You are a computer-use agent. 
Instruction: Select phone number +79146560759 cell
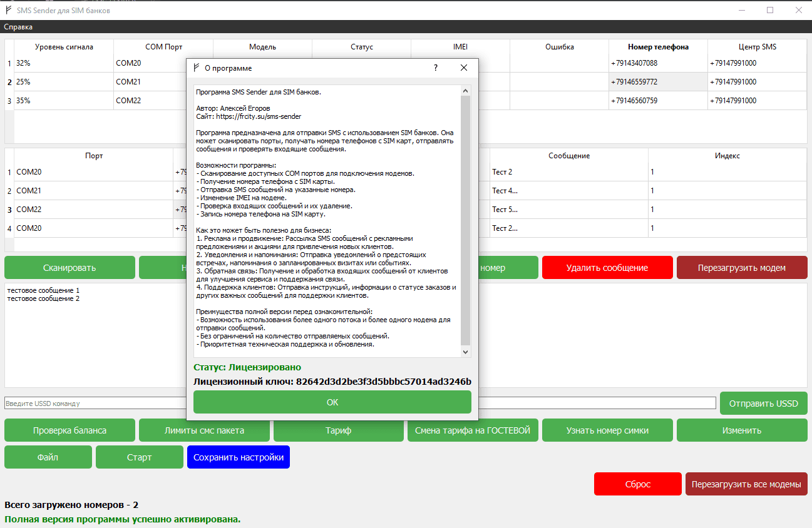tap(658, 101)
